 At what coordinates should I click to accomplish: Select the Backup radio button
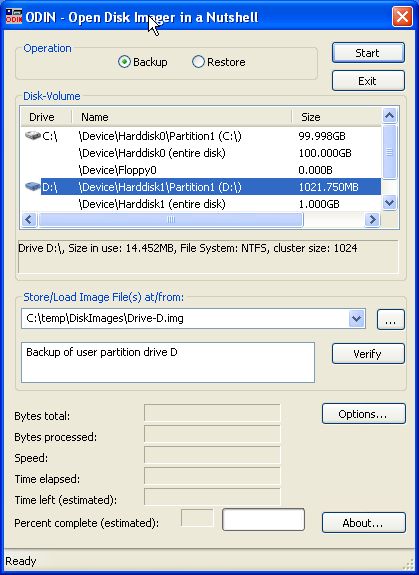(x=124, y=62)
